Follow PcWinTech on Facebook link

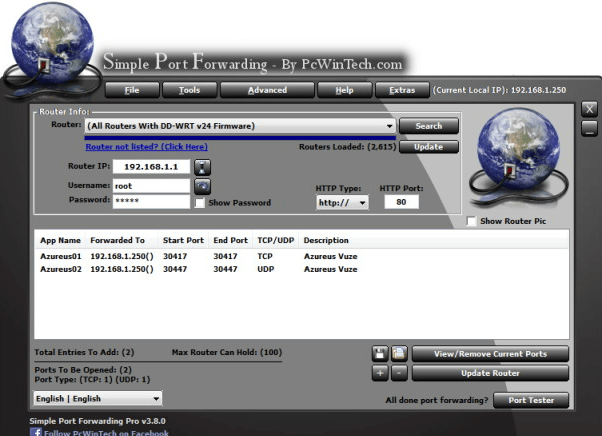[106, 433]
